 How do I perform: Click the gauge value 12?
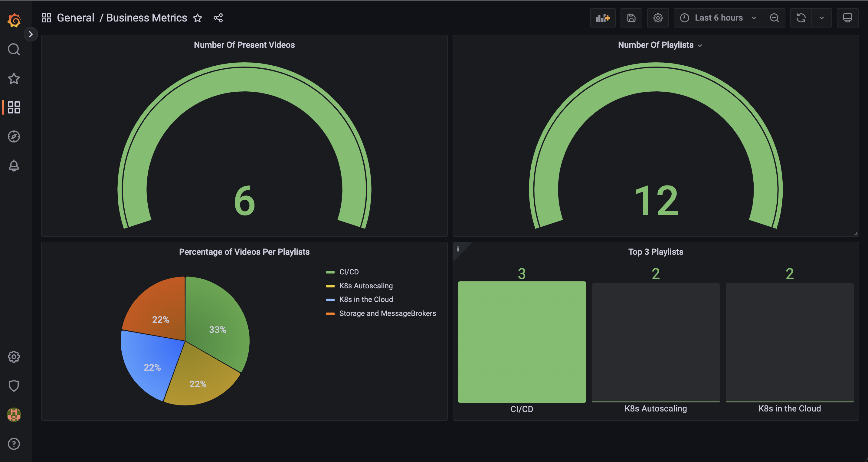point(656,201)
